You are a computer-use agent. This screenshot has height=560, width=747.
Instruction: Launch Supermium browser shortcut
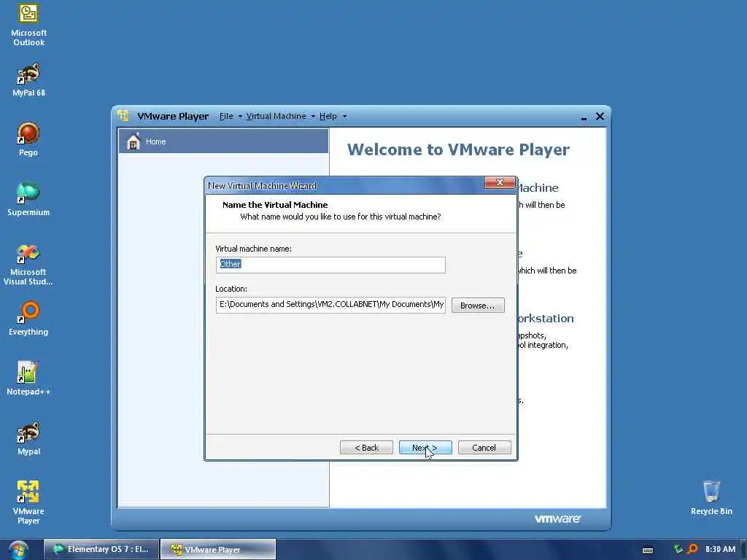click(28, 199)
